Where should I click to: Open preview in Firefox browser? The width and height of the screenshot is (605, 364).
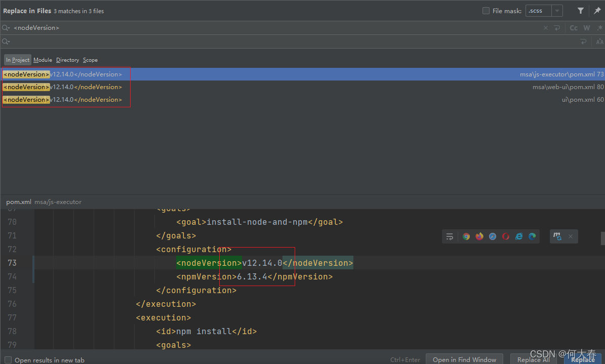pyautogui.click(x=479, y=236)
